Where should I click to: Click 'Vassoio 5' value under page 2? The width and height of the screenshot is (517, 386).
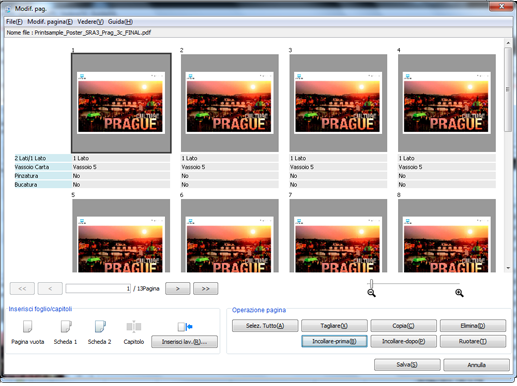coord(230,167)
